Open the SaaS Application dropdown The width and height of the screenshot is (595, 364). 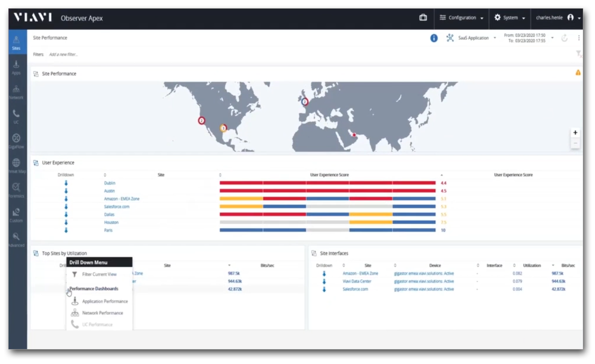(x=471, y=38)
